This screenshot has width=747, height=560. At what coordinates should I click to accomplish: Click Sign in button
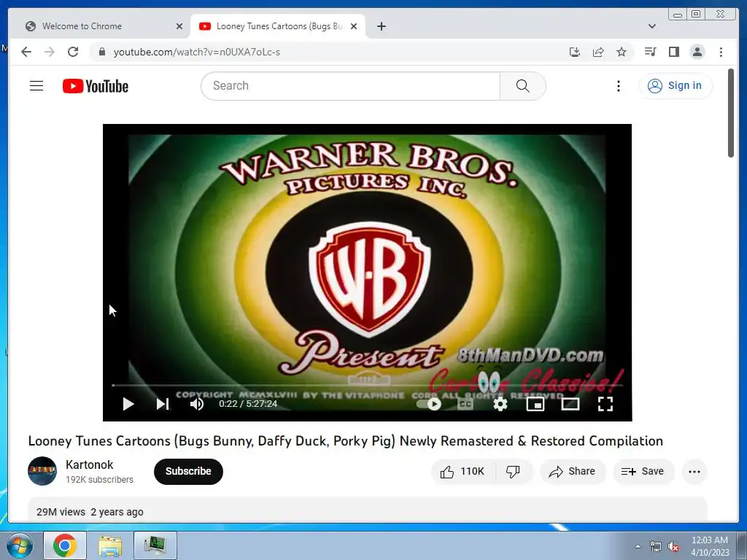coord(676,86)
